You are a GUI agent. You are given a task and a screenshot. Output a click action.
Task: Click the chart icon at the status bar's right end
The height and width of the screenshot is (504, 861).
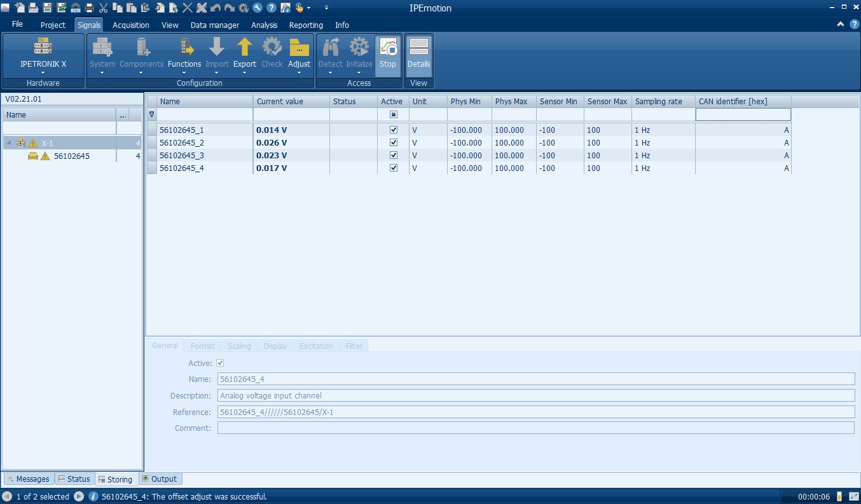[x=853, y=496]
